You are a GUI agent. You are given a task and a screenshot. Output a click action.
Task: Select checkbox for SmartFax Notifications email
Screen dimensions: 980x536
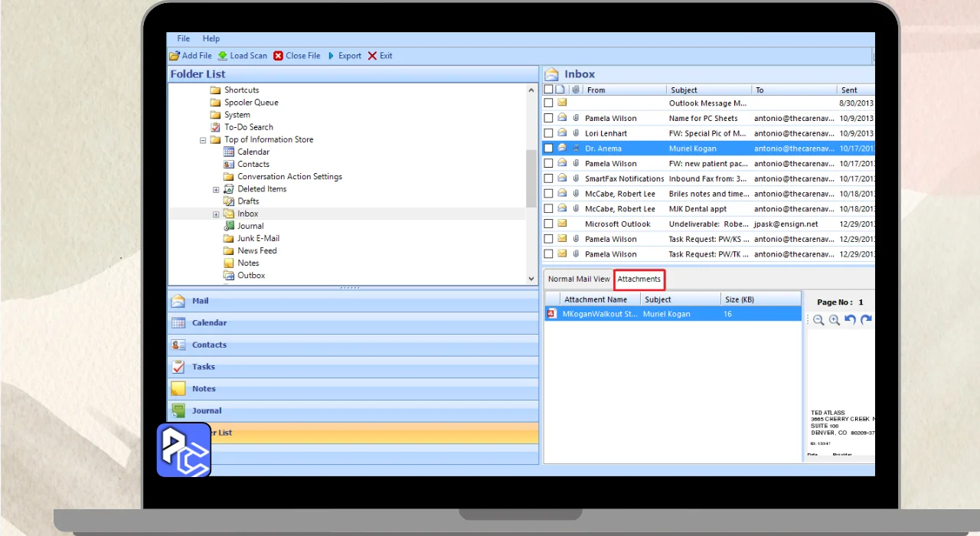tap(548, 178)
